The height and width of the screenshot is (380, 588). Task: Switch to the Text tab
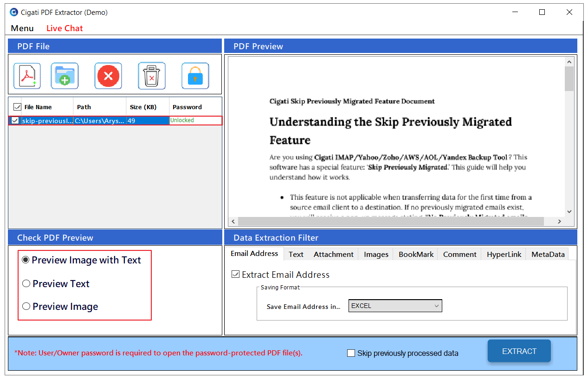point(296,254)
